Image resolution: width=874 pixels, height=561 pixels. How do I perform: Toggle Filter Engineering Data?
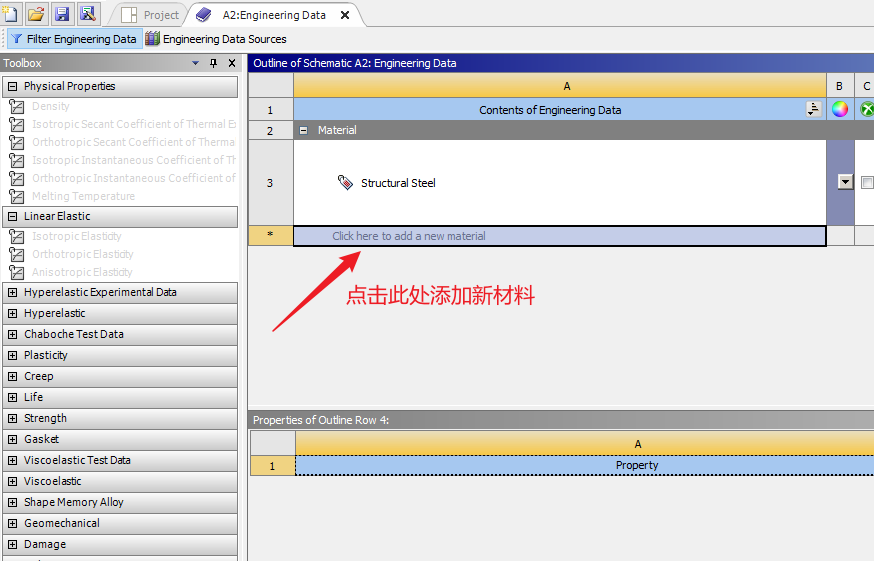point(74,39)
